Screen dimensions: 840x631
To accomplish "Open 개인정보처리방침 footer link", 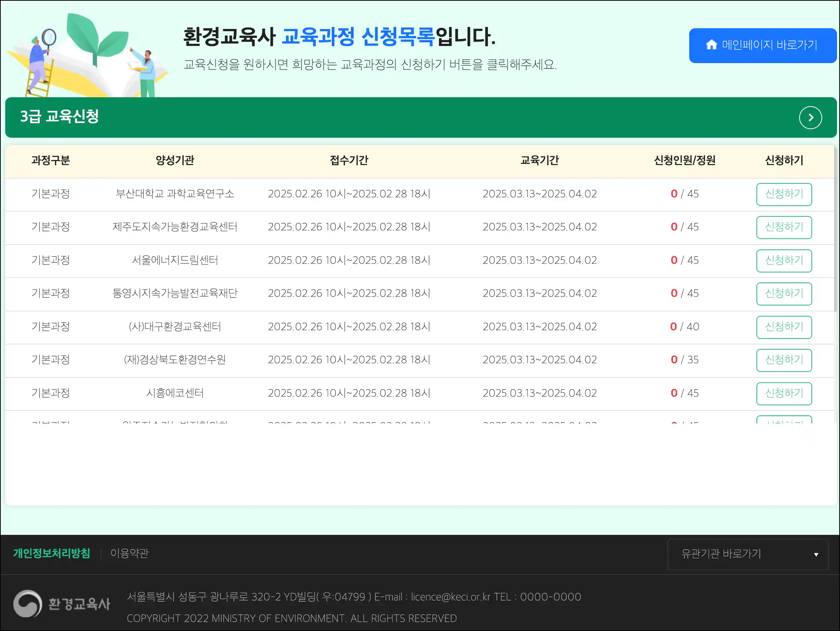I will 52,553.
